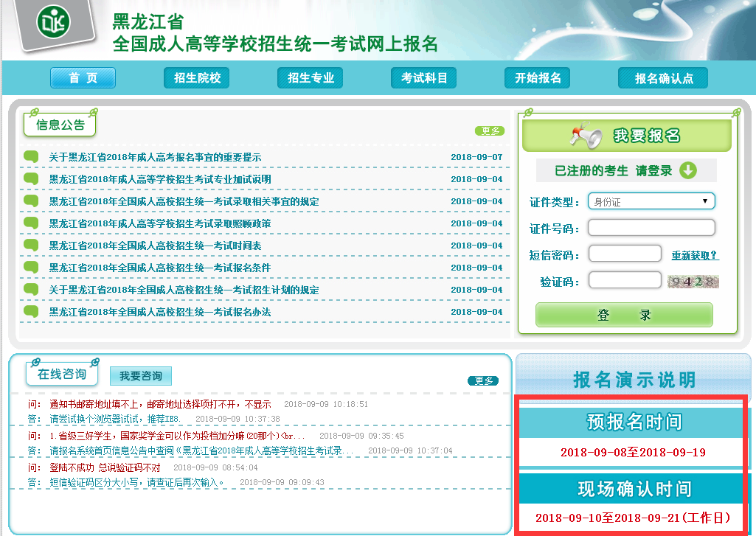Open the 更多 link in the 在线咨询 panel
The height and width of the screenshot is (536, 756).
tap(482, 381)
